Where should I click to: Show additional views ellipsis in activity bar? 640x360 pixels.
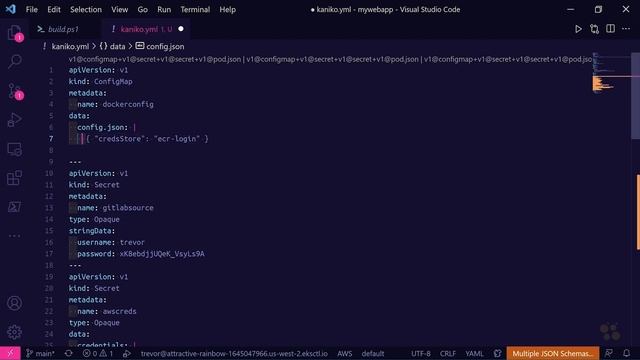pos(15,236)
